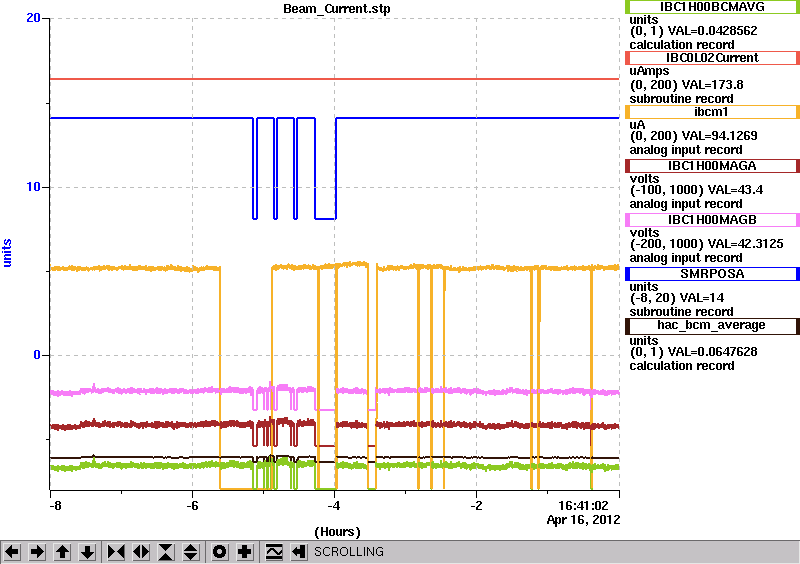The width and height of the screenshot is (800, 564).
Task: Click the circle auto-scale button
Action: 220,552
